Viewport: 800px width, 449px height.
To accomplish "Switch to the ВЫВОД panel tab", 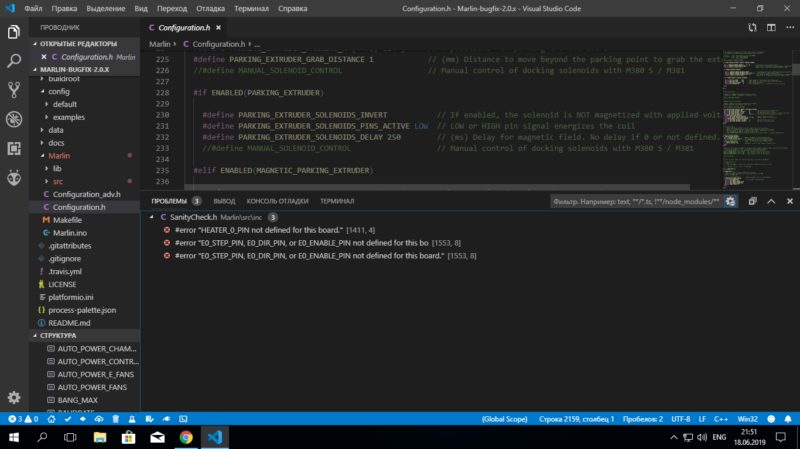I will click(224, 201).
